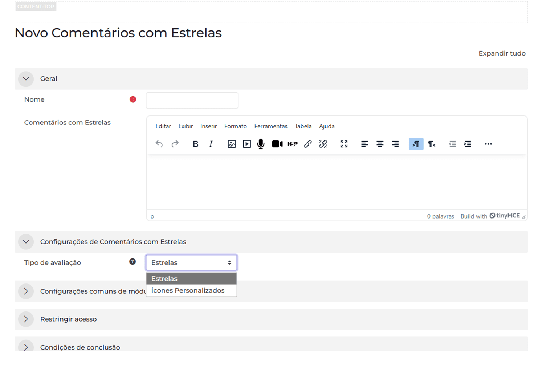This screenshot has width=534, height=392.
Task: Center align the text
Action: [x=380, y=144]
